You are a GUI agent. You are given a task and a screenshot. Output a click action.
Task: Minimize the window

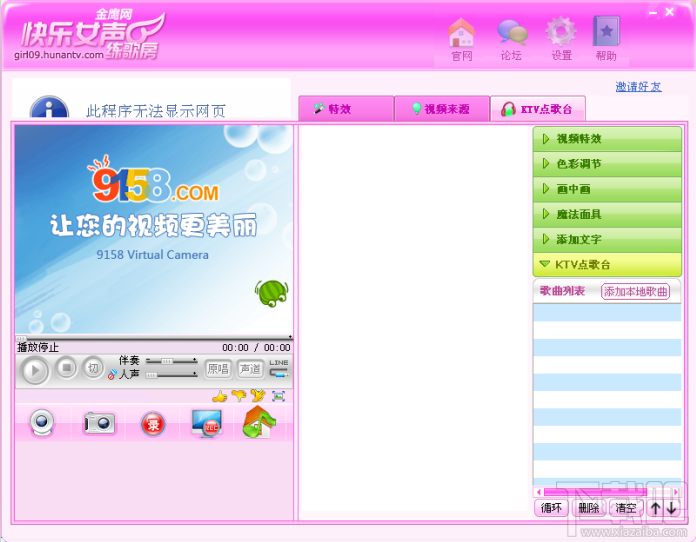(x=652, y=12)
